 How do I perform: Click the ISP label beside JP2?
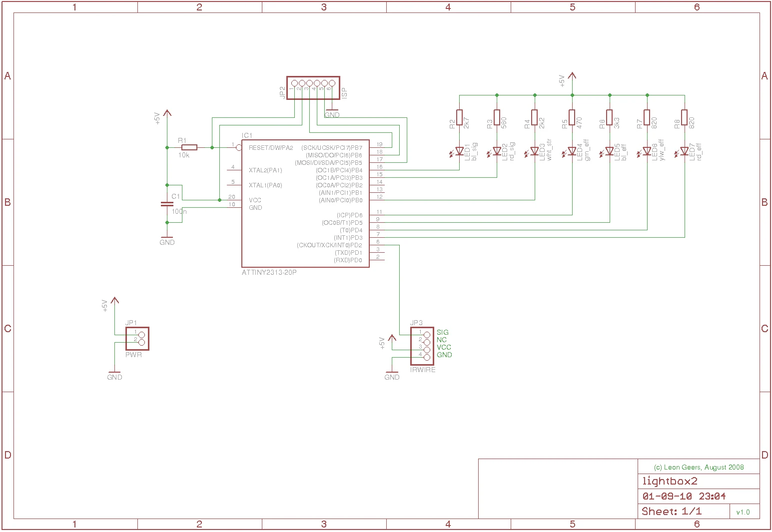click(344, 93)
